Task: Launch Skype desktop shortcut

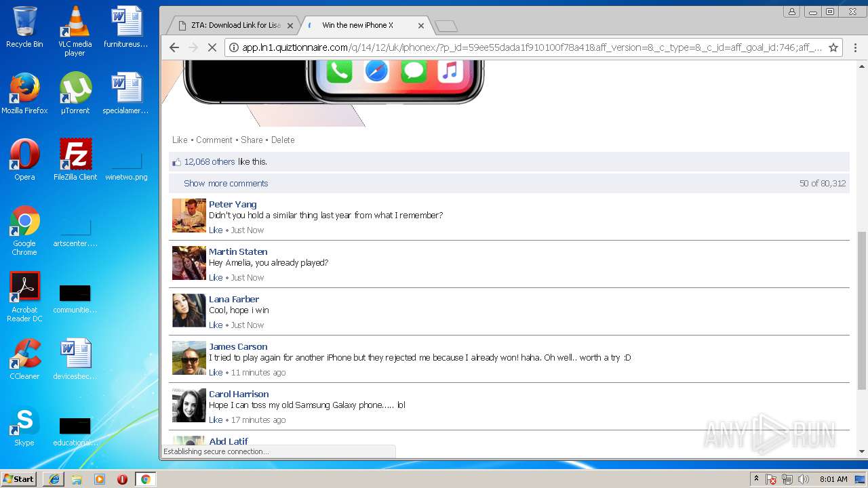Action: point(24,426)
